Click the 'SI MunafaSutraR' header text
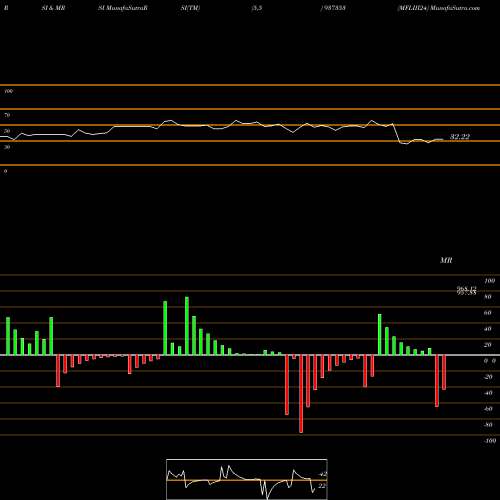The height and width of the screenshot is (500, 500). click(123, 8)
